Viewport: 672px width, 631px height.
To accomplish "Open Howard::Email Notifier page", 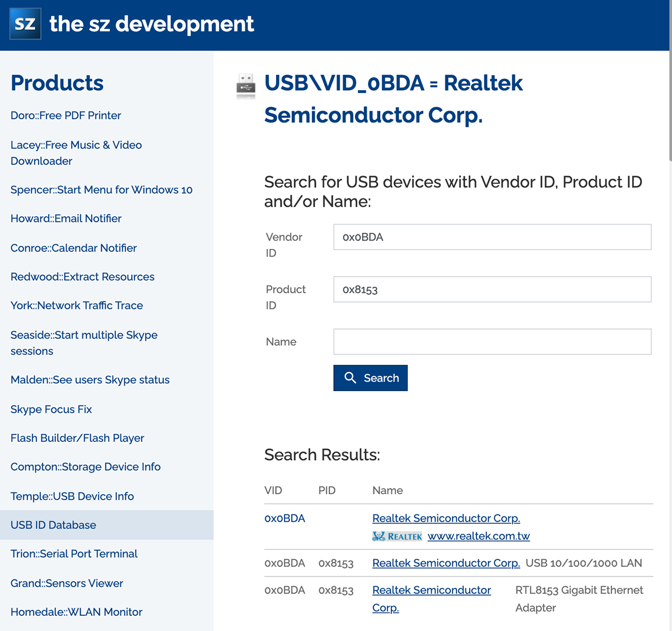I will 66,219.
